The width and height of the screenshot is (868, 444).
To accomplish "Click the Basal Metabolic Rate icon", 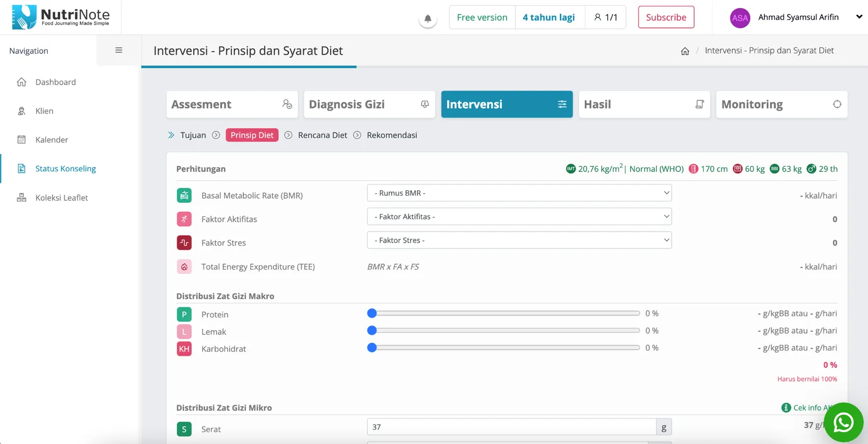I will [x=184, y=195].
